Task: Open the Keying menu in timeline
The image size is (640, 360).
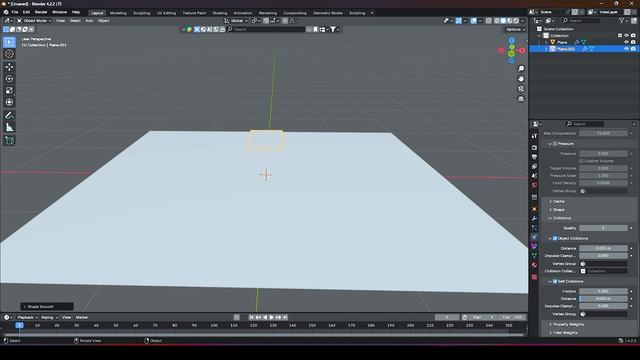Action: point(48,318)
